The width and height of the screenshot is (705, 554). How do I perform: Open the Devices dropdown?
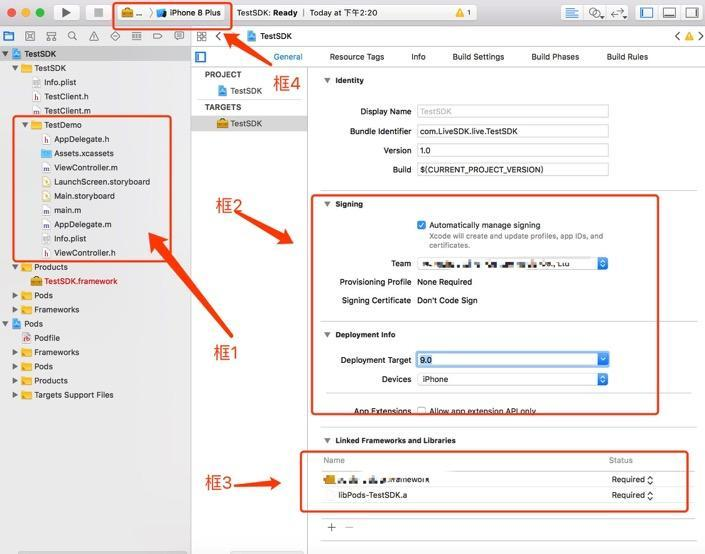pos(513,379)
